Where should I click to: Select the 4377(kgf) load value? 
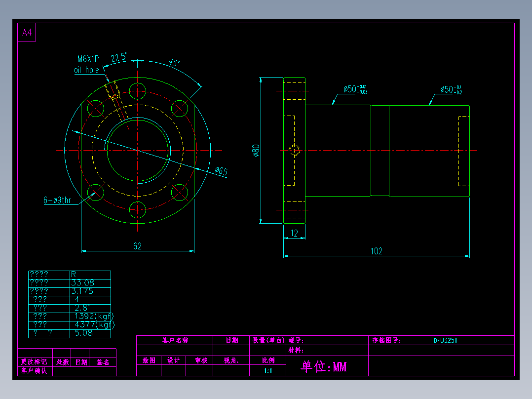(x=95, y=324)
